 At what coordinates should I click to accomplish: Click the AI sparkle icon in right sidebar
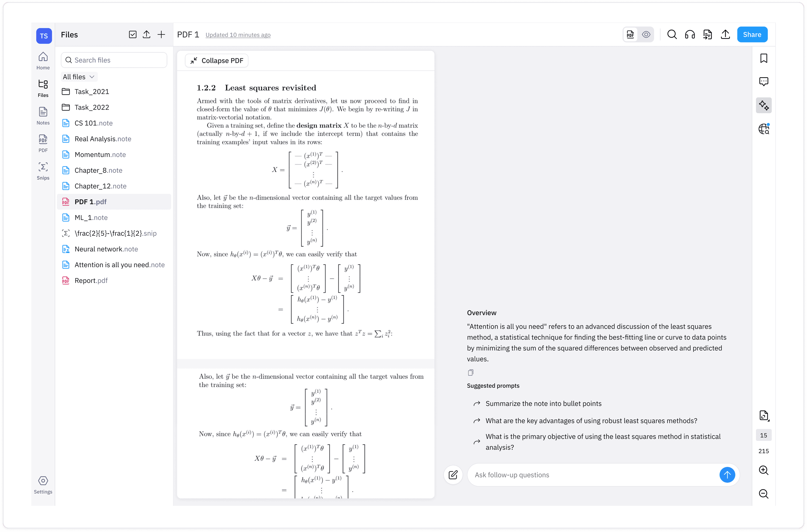[764, 106]
